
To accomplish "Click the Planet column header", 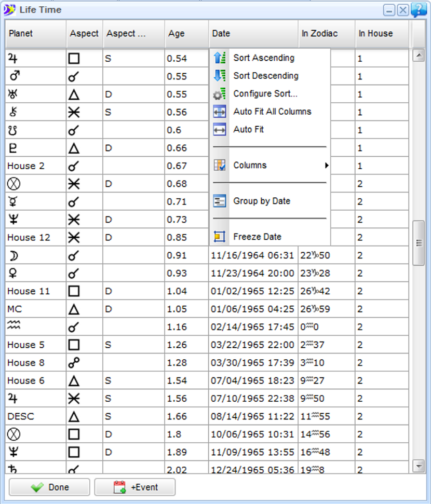I will pyautogui.click(x=35, y=34).
